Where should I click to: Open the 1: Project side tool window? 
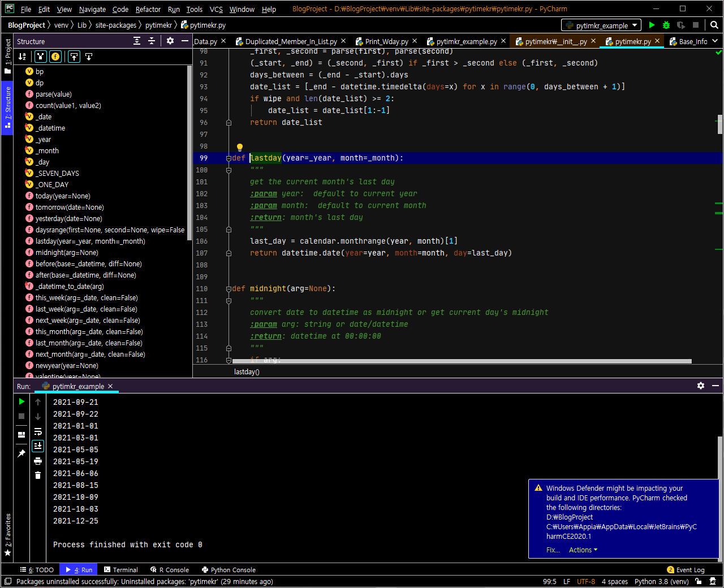7,57
